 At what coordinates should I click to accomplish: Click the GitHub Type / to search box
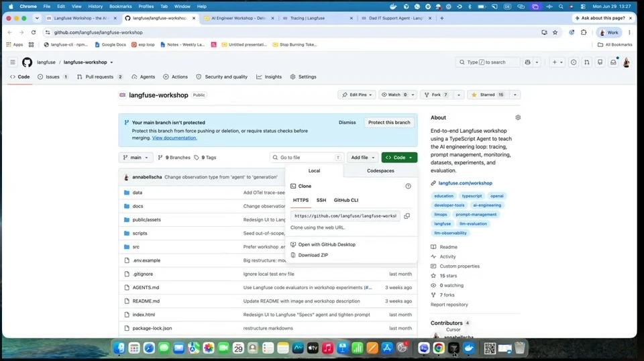488,62
